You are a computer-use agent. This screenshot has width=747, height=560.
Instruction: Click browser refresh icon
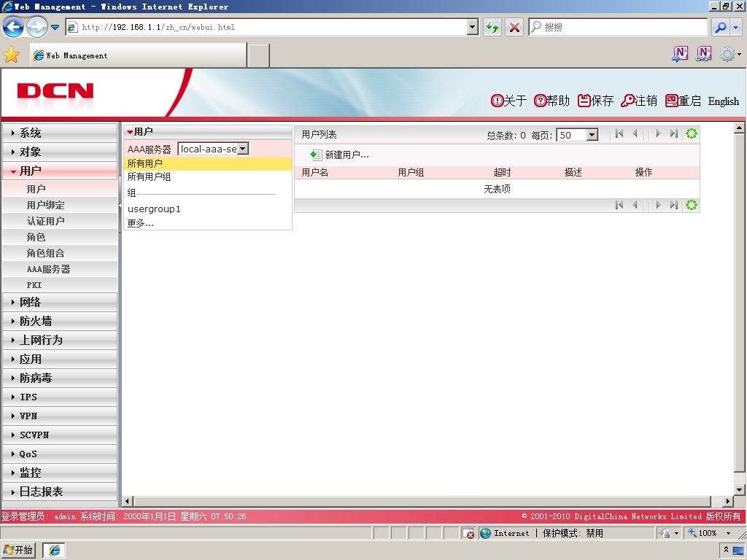pyautogui.click(x=492, y=27)
